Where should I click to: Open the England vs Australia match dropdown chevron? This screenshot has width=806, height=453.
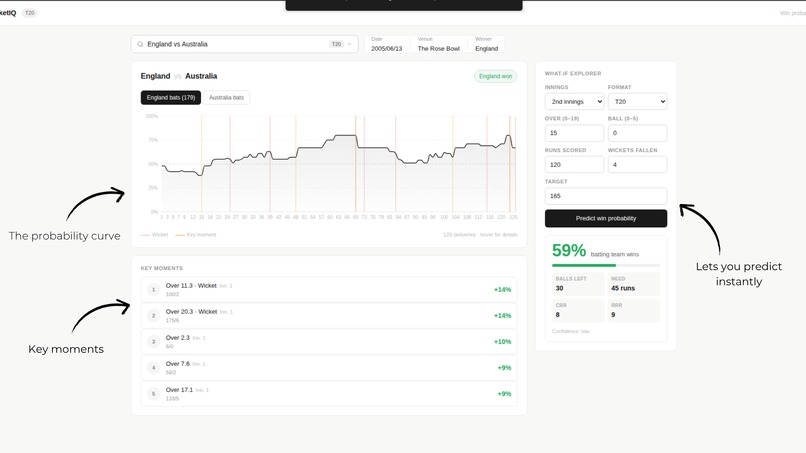[350, 44]
